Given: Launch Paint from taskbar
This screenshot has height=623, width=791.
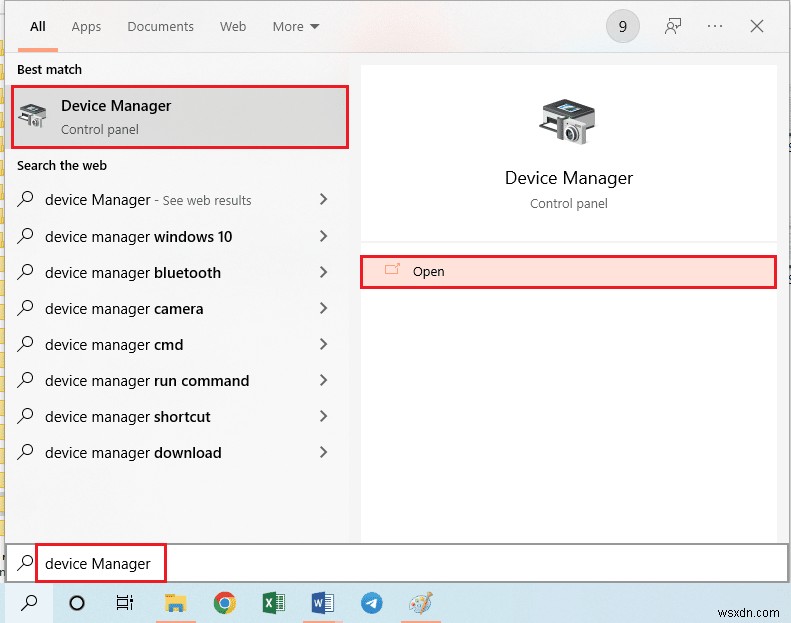Looking at the screenshot, I should pyautogui.click(x=421, y=602).
